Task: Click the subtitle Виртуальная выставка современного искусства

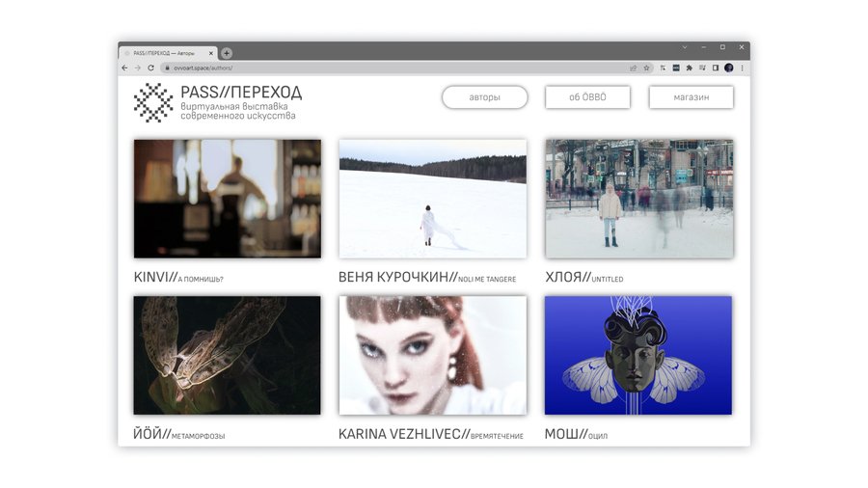Action: click(x=238, y=111)
